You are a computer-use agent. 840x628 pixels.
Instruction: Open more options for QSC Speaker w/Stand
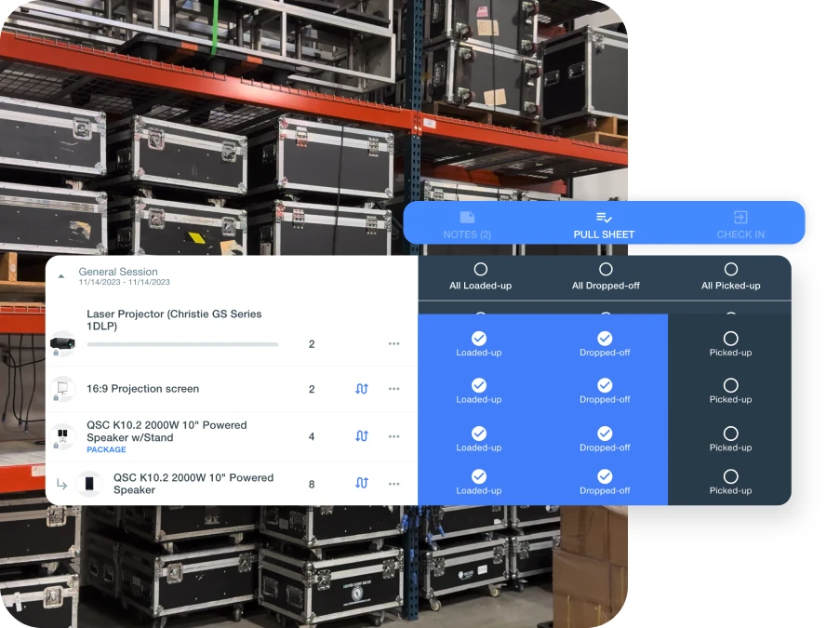(x=394, y=436)
